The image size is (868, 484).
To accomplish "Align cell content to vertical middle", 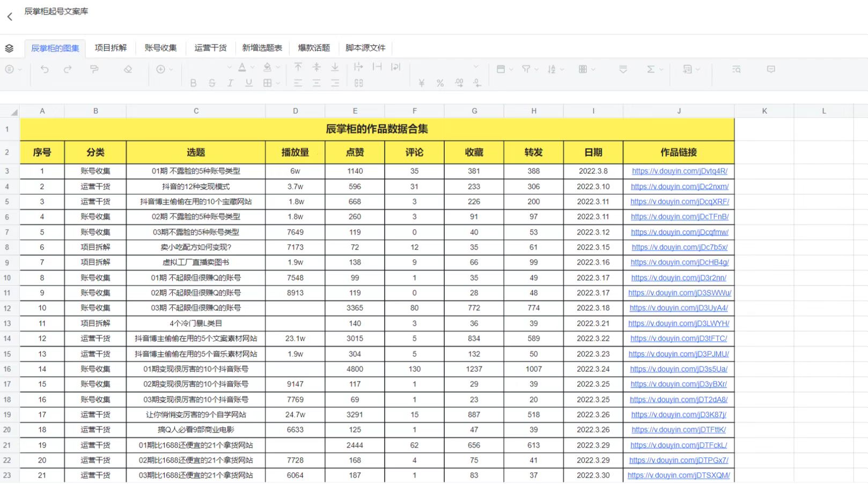I will click(317, 67).
